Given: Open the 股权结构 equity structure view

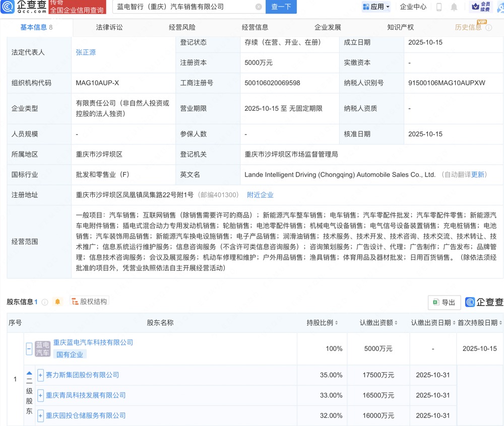Looking at the screenshot, I should pos(89,302).
